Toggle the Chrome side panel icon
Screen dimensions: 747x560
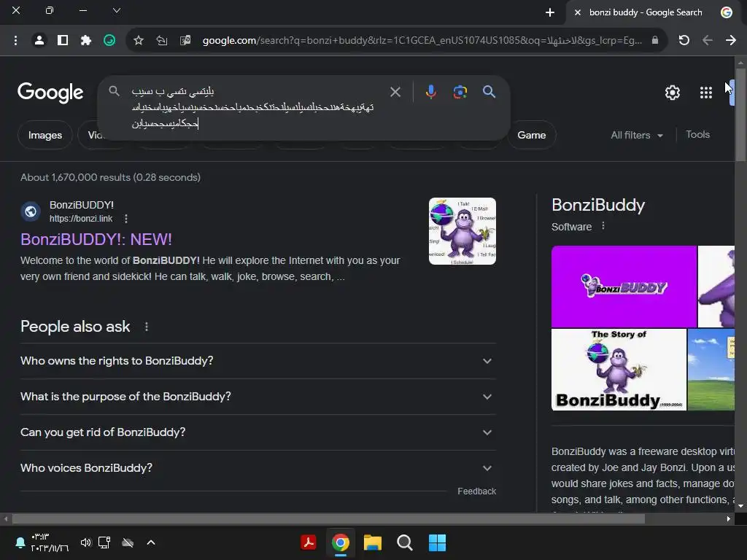[63, 41]
